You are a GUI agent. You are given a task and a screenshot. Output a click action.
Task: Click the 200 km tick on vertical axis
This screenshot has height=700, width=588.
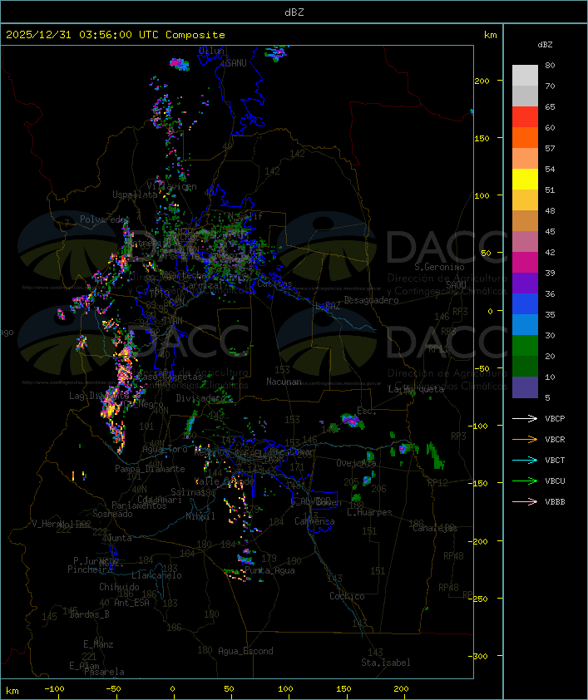coord(482,81)
